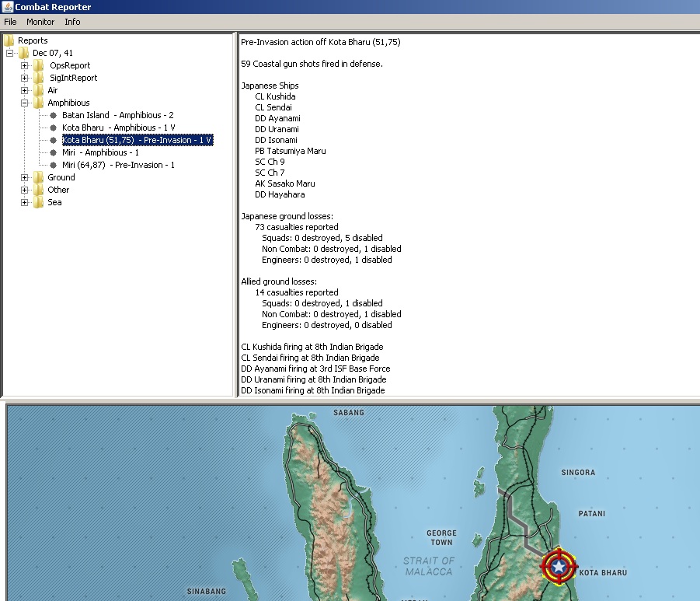This screenshot has height=601, width=700.
Task: Click the Reports root folder icon
Action: tap(9, 40)
